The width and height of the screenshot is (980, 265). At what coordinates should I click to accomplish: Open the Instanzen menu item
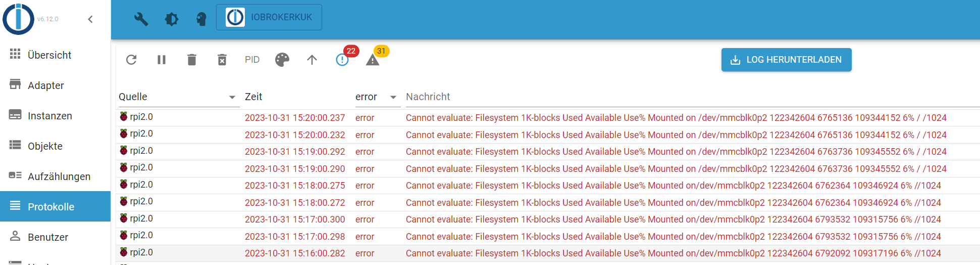[x=55, y=115]
